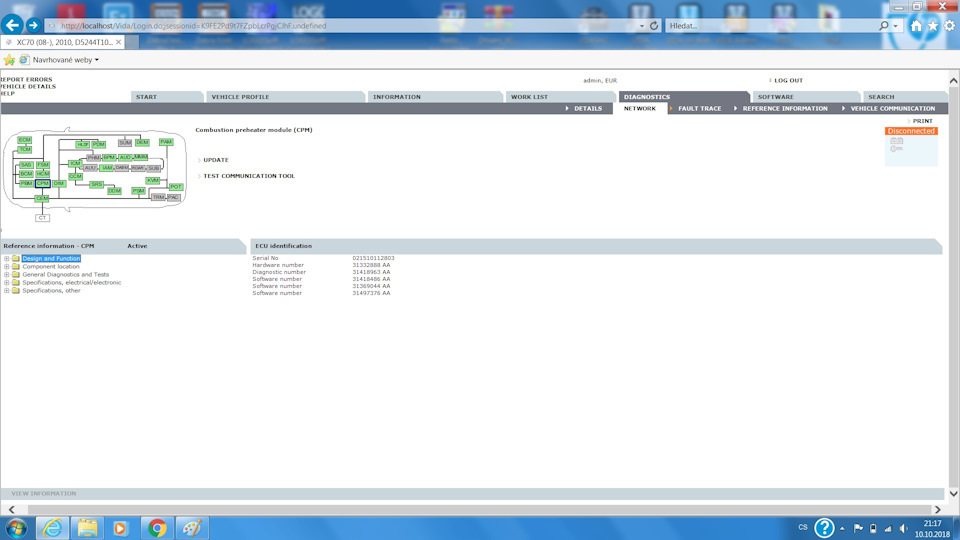This screenshot has width=960, height=540.
Task: Click the Log Out link
Action: pos(788,80)
